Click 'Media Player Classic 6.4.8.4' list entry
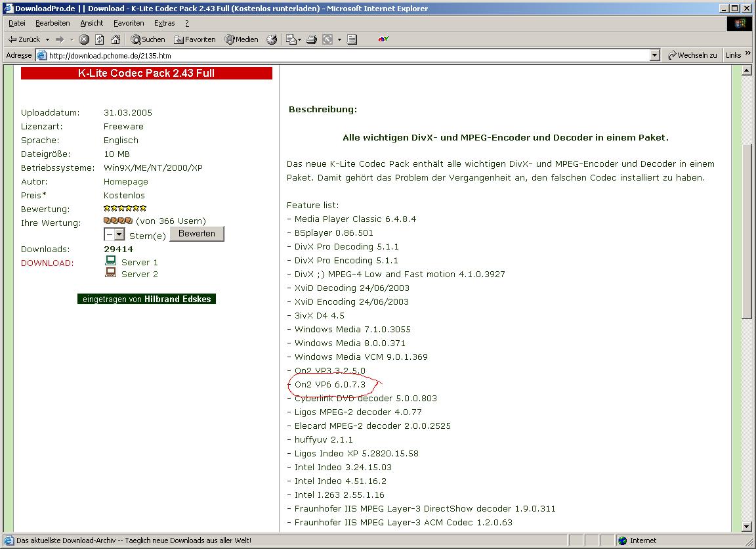This screenshot has height=549, width=756. point(355,219)
